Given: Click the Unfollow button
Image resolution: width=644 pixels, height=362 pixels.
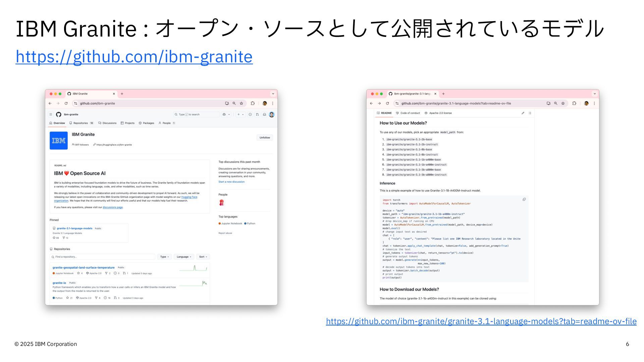Looking at the screenshot, I should (265, 138).
